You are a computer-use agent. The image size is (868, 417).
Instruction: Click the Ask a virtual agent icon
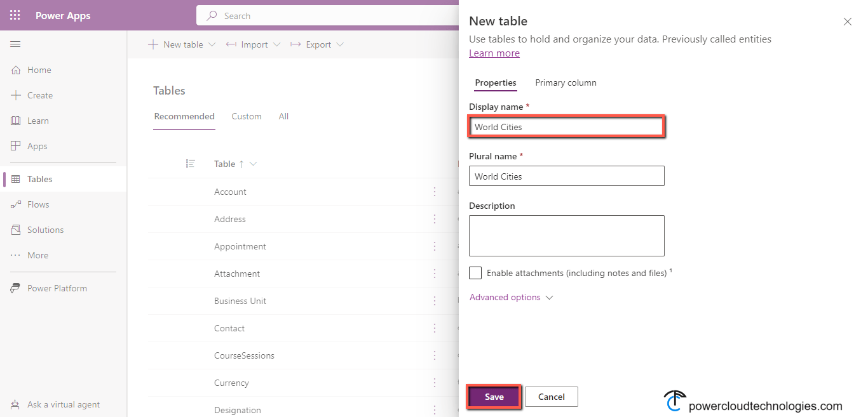pos(16,404)
